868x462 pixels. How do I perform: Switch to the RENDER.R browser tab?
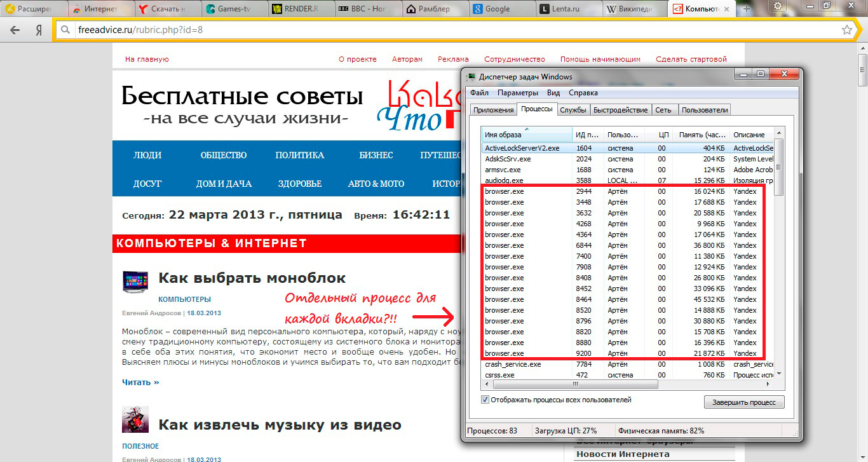tap(301, 9)
